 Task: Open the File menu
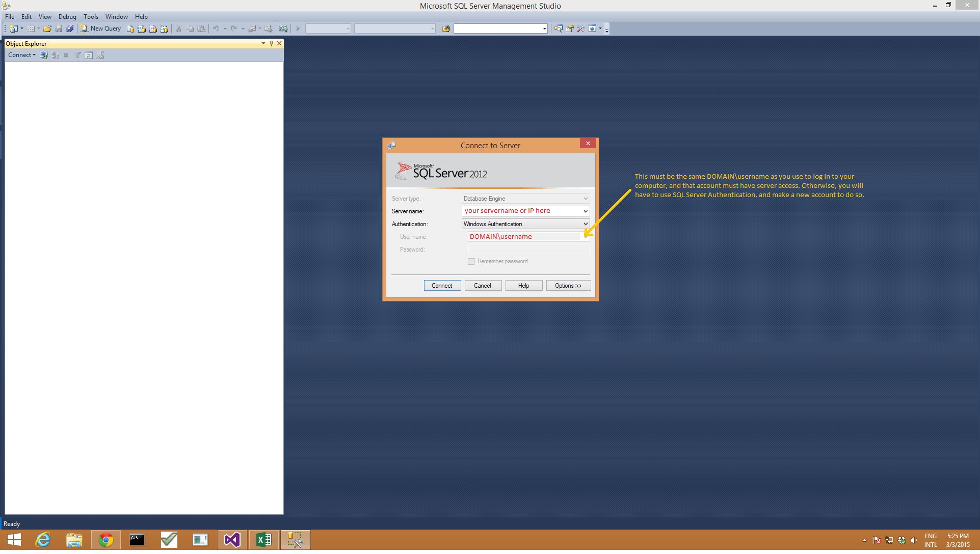[x=10, y=17]
